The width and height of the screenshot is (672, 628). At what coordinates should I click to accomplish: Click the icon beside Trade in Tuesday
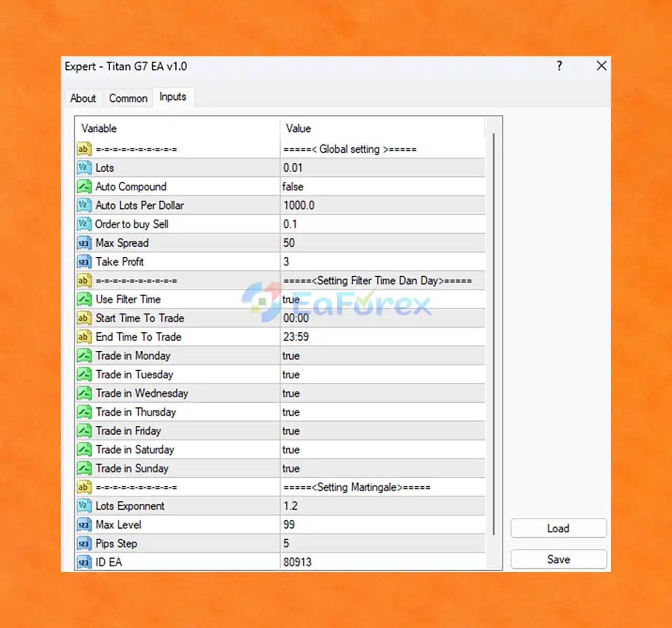click(84, 374)
